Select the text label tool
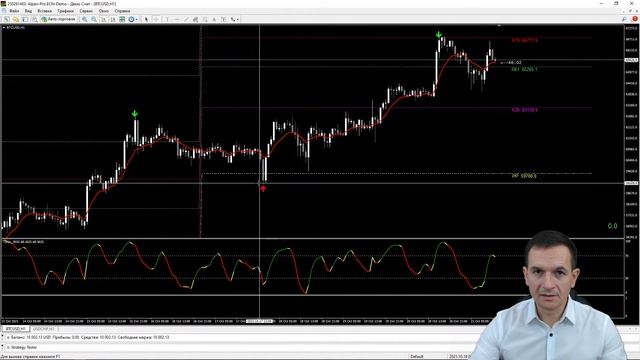This screenshot has width=640, height=360. [x=224, y=19]
